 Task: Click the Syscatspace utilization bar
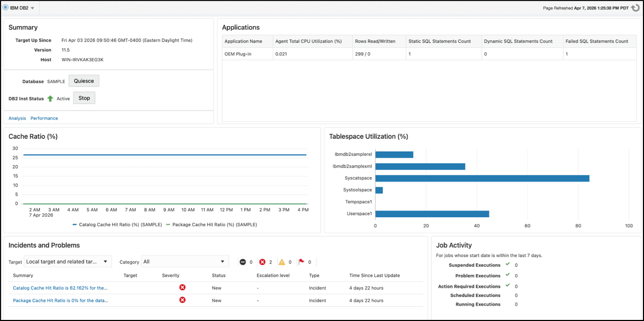482,178
